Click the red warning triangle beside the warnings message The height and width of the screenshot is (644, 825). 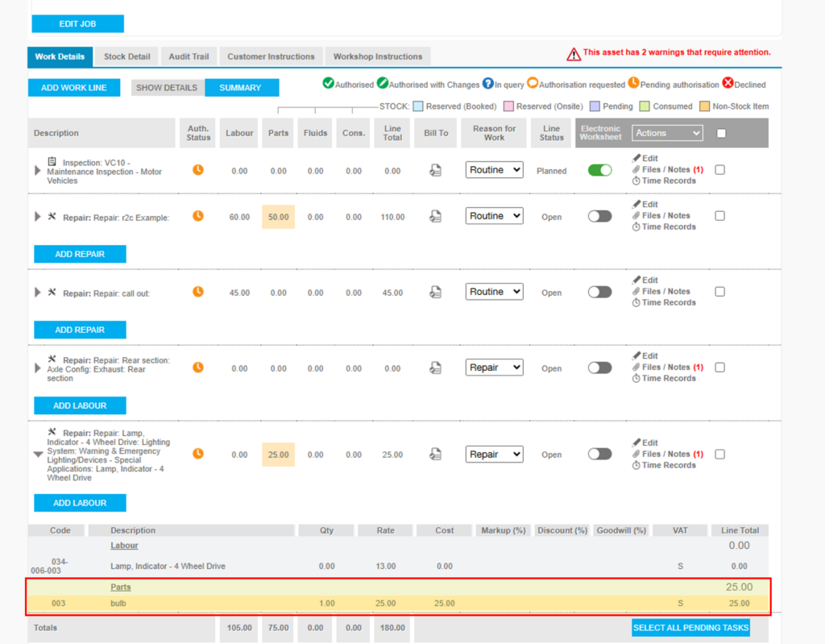[x=574, y=52]
